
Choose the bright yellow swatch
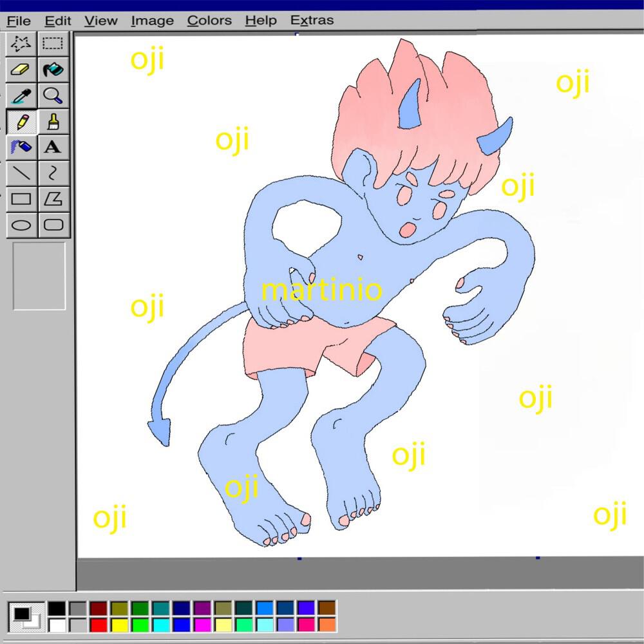(x=119, y=625)
